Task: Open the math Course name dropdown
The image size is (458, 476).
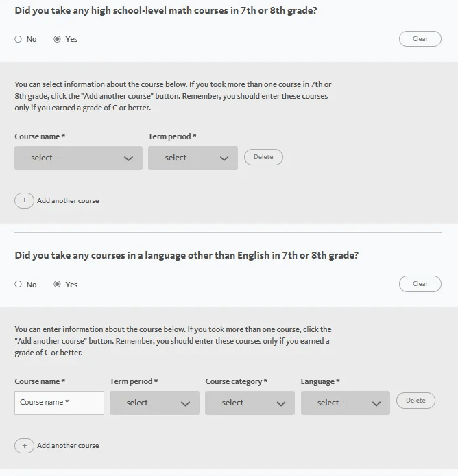Action: tap(78, 158)
